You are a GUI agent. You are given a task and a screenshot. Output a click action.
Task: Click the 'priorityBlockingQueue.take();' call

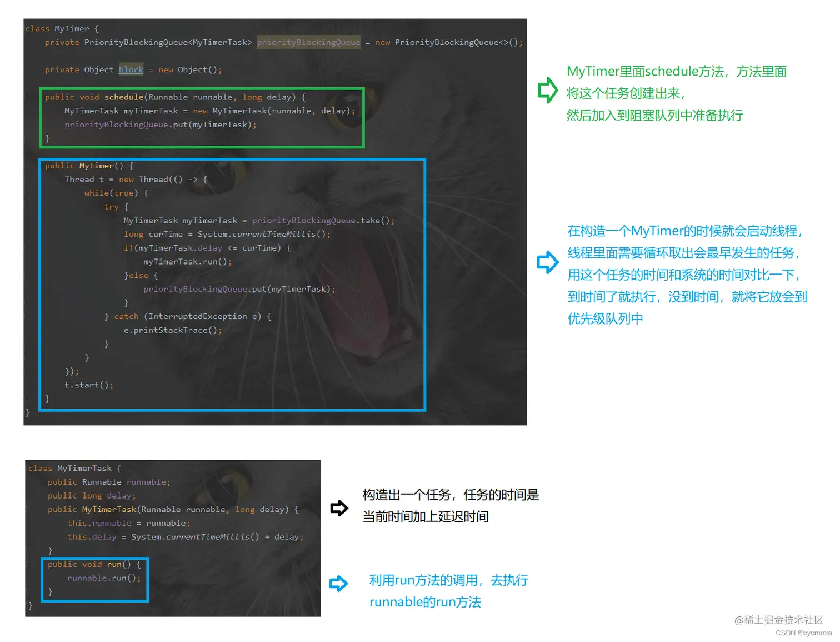tap(323, 220)
